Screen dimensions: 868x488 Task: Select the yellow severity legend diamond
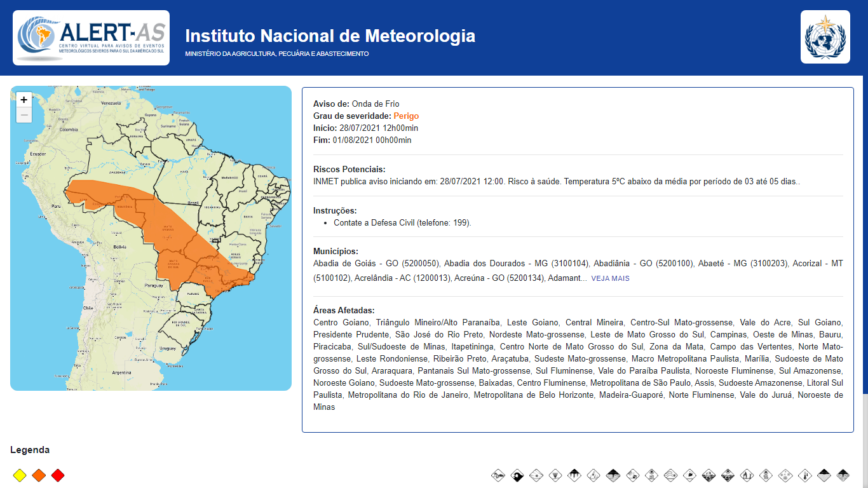(20, 475)
